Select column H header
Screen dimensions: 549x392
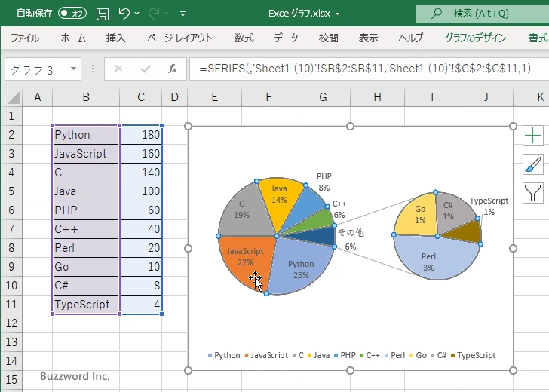tap(377, 97)
